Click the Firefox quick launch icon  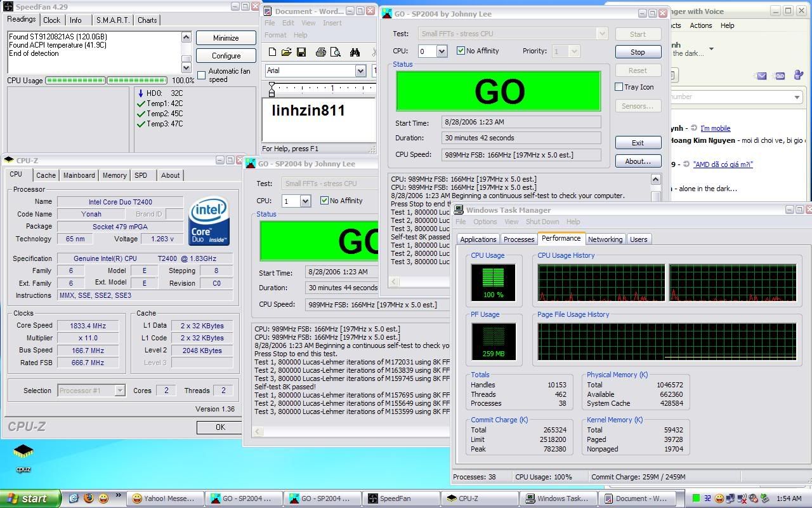pos(88,498)
